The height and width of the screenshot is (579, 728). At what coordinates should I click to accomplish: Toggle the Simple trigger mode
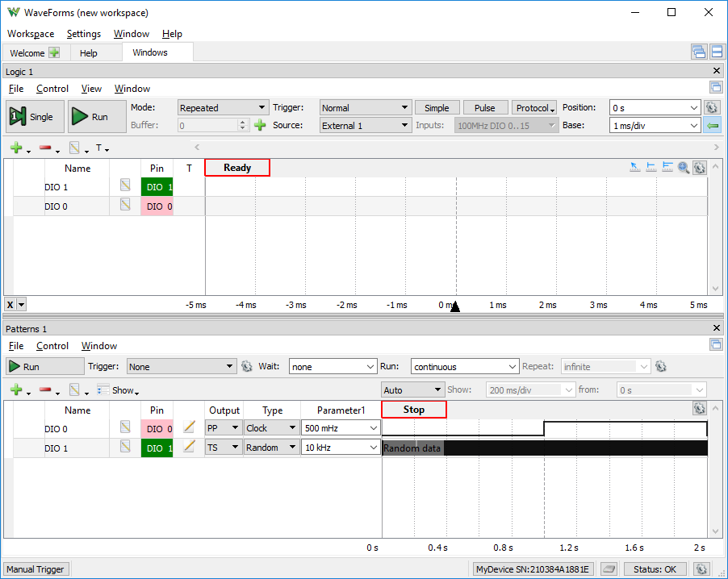click(x=437, y=107)
